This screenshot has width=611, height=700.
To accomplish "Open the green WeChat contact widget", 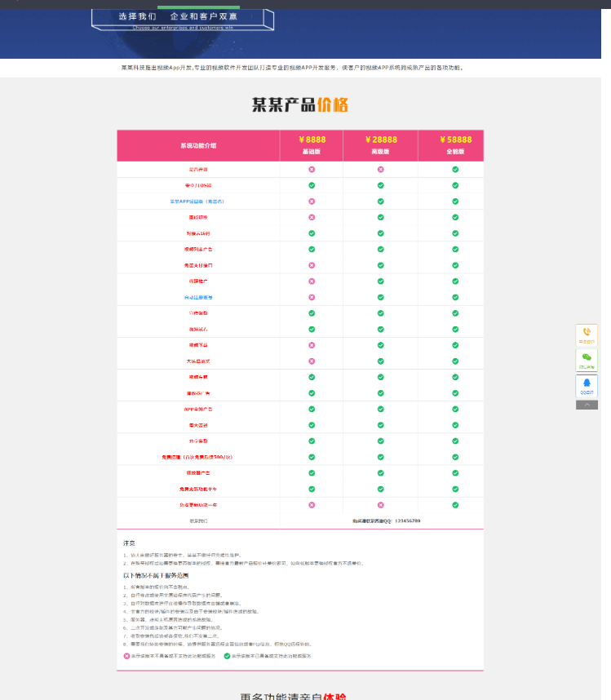I will tap(587, 360).
